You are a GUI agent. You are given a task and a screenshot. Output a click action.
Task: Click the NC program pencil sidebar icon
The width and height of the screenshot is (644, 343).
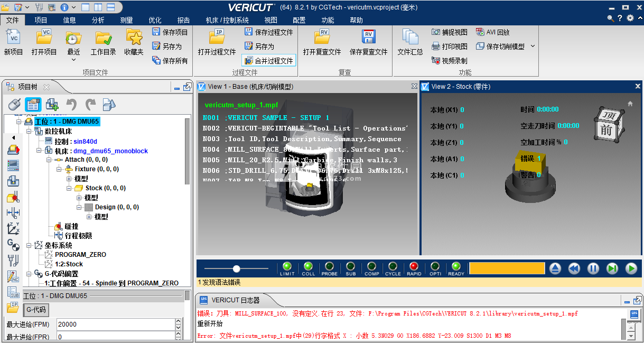pyautogui.click(x=13, y=276)
